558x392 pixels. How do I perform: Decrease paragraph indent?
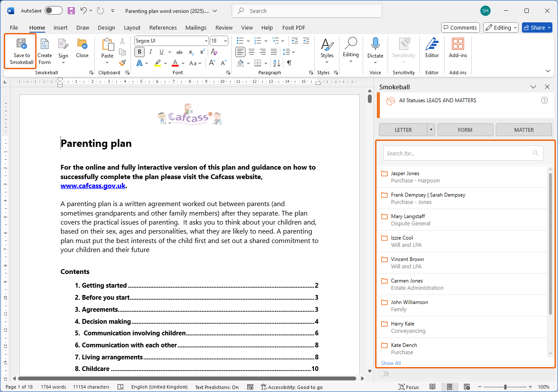coord(294,41)
